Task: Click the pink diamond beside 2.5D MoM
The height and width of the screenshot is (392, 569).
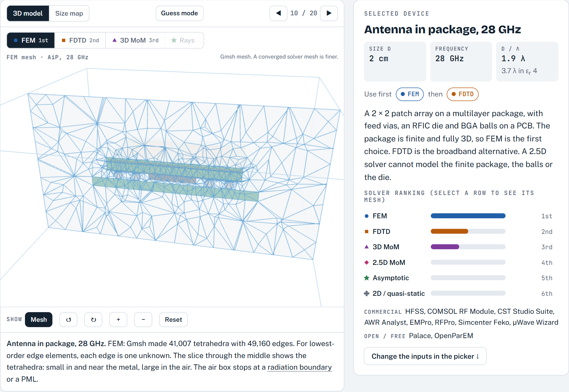Action: coord(367,263)
